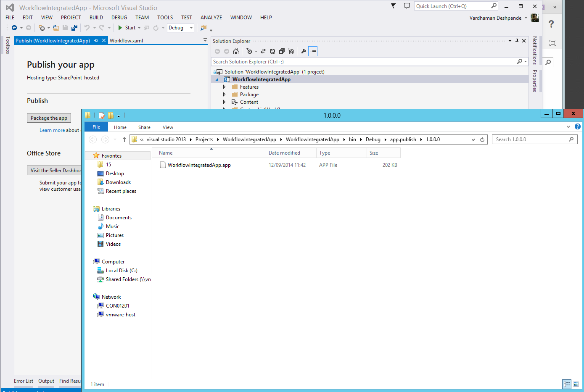The height and width of the screenshot is (392, 584).
Task: Click the New Folder icon in Explorer quick access
Action: [111, 115]
